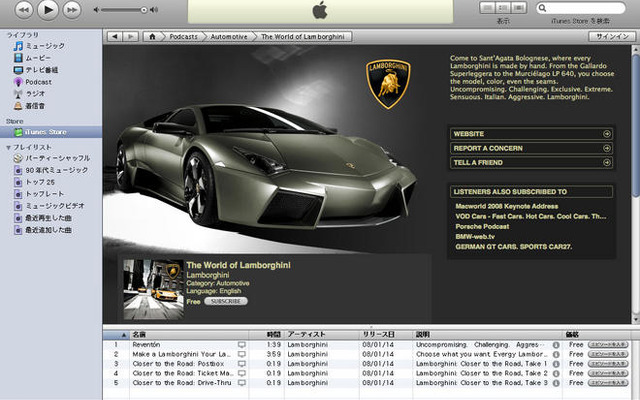Switch to list view mode button
Image resolution: width=640 pixels, height=400 pixels.
point(487,8)
